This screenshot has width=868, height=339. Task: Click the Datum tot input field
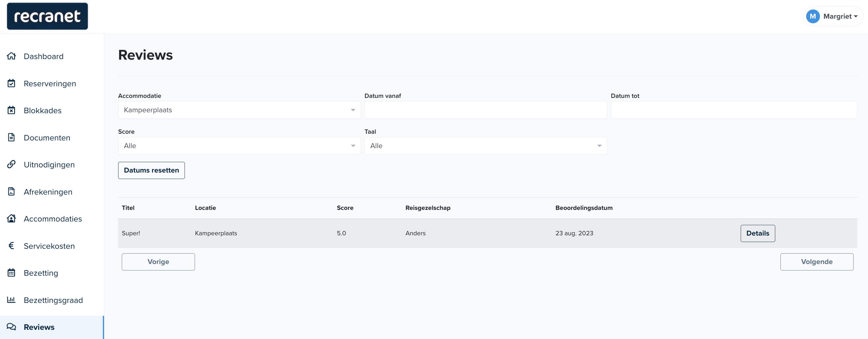(734, 110)
